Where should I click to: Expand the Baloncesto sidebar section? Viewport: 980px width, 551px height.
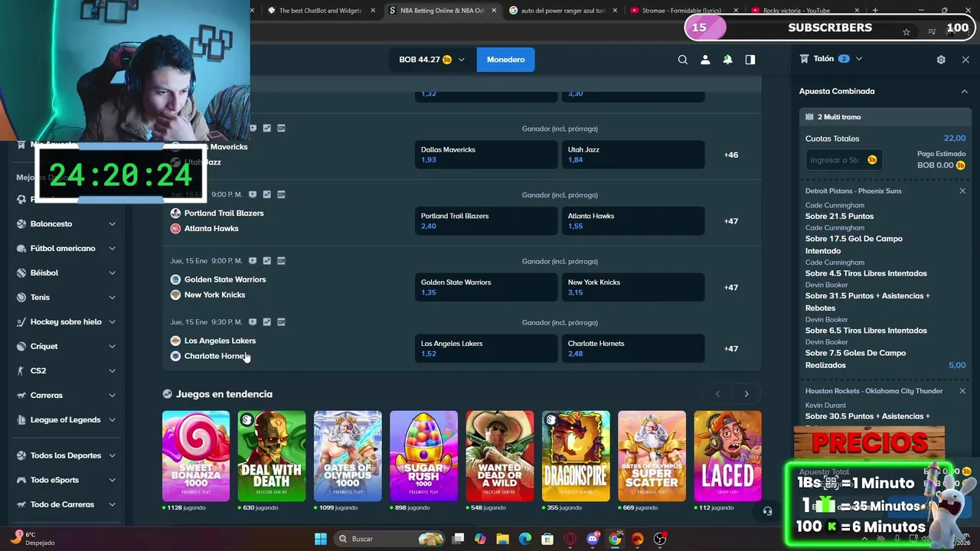[112, 223]
